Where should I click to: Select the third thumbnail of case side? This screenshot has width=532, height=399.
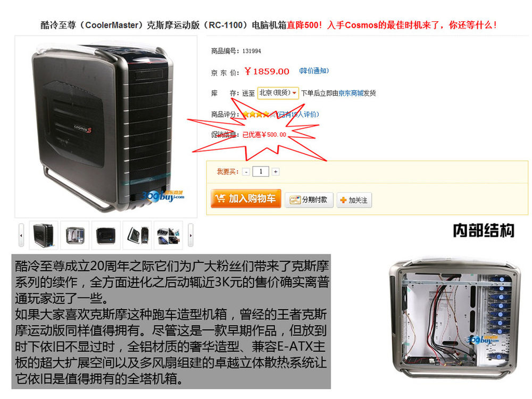coord(106,235)
